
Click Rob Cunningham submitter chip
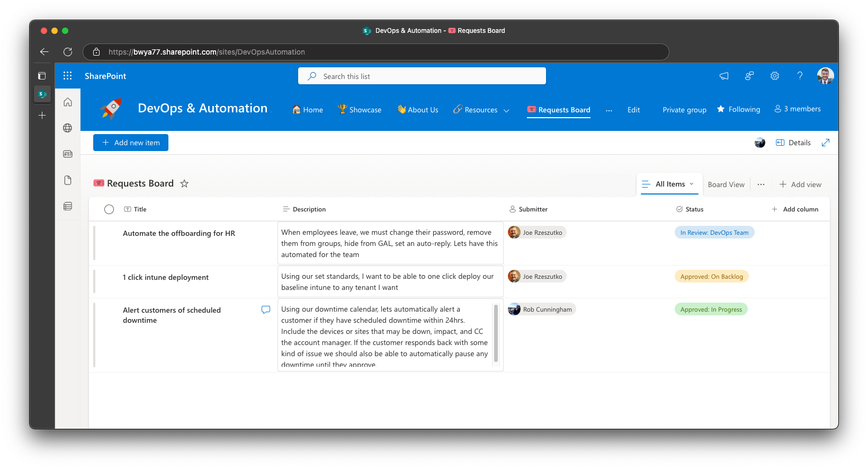[x=542, y=310]
